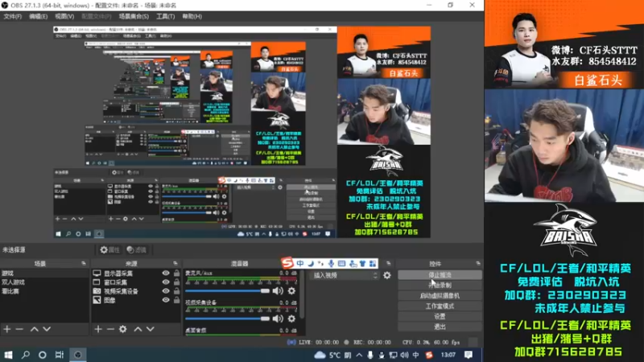
Task: Open 麦克风/Aux audio settings gear
Action: tap(291, 291)
